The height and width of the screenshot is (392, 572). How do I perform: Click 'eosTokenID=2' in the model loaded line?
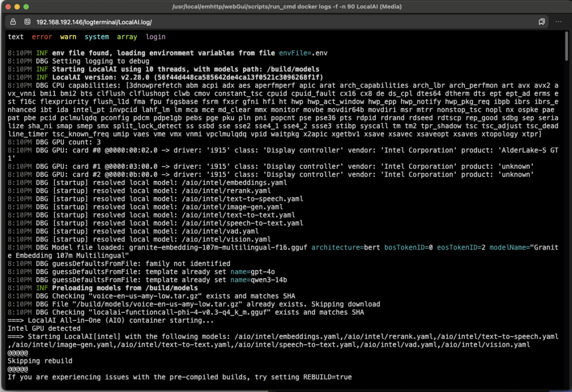(461, 247)
